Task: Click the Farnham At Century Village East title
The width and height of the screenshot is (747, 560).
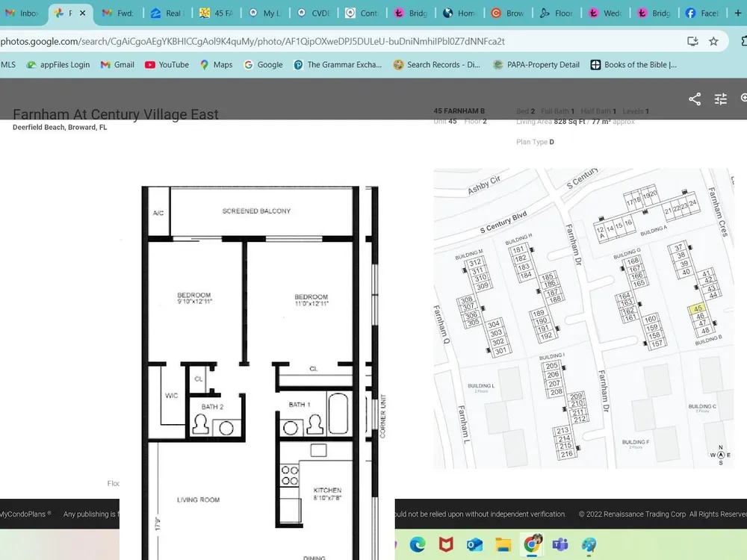Action: pyautogui.click(x=116, y=114)
